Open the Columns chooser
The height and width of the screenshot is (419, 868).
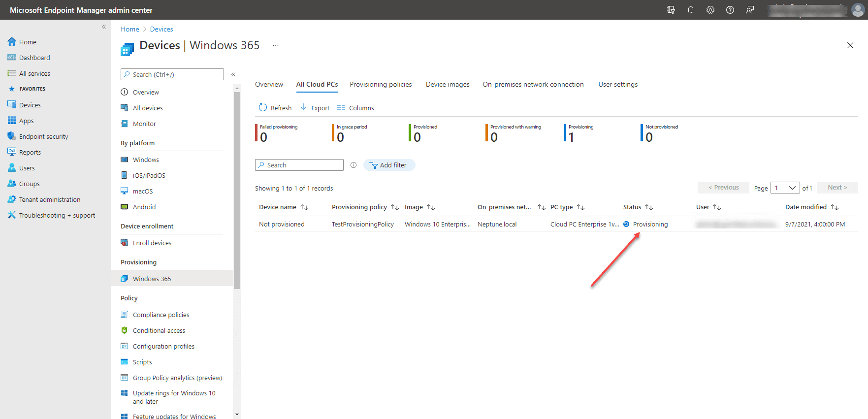[x=355, y=108]
